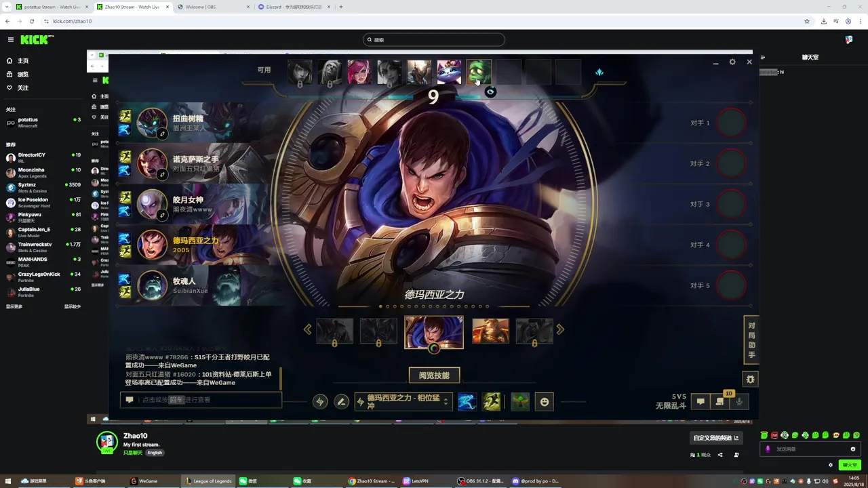
Task: Collapse sidebar with 显示较少
Action: 72,306
